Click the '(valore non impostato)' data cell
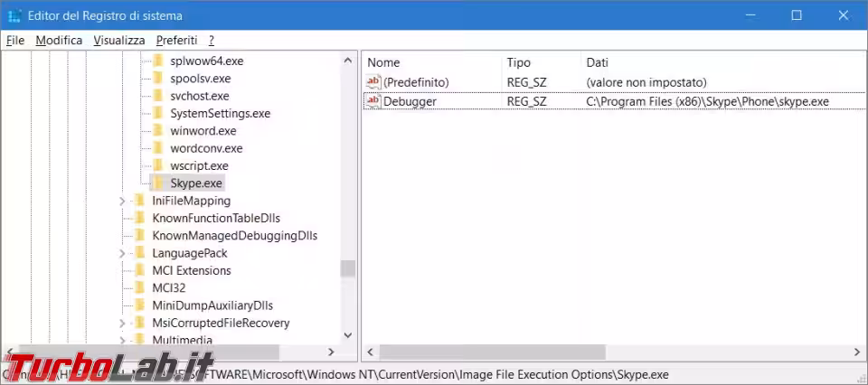 point(646,82)
